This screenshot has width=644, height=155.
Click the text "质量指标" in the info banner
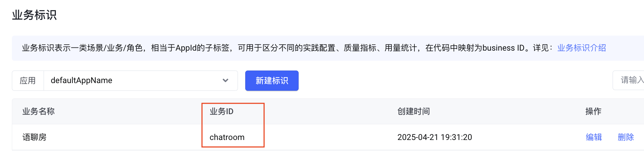click(360, 48)
